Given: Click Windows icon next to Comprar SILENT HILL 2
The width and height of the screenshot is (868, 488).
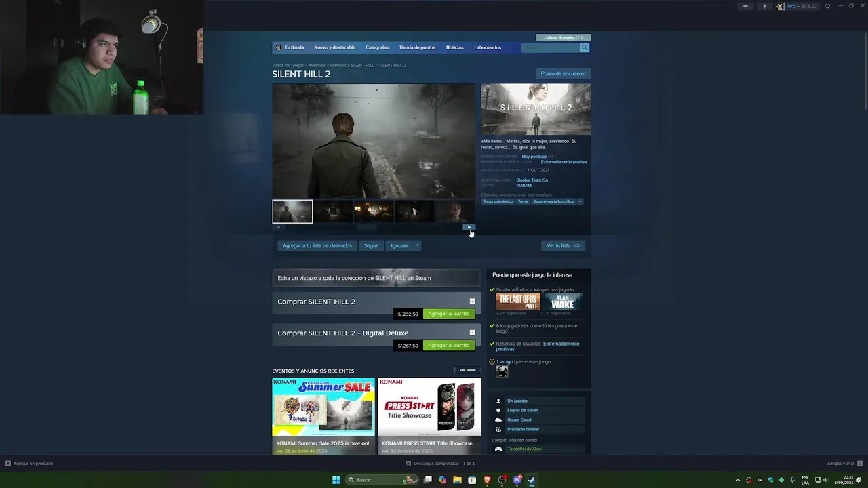Looking at the screenshot, I should point(473,302).
